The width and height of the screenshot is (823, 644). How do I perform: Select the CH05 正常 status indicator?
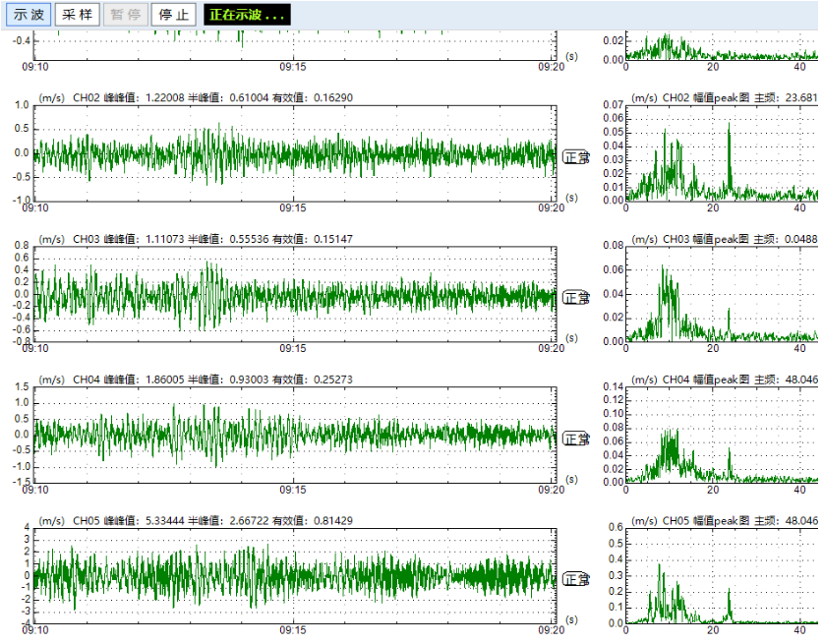click(x=575, y=579)
